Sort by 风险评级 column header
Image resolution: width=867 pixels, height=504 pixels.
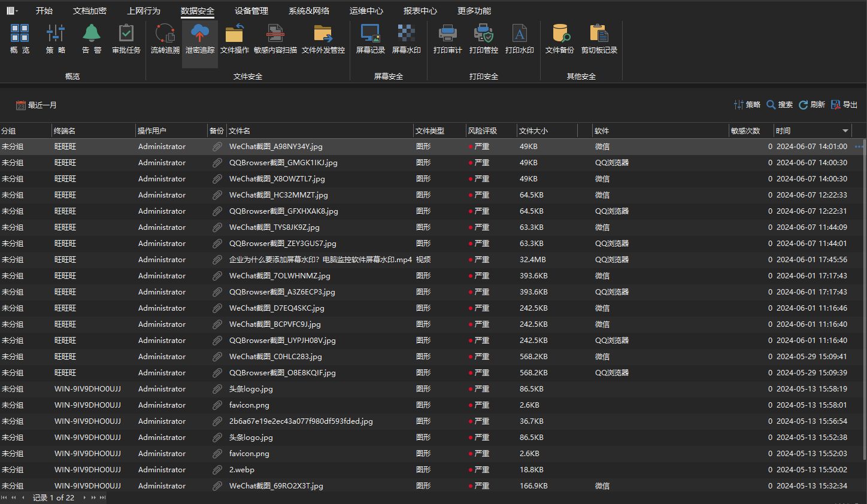(491, 130)
